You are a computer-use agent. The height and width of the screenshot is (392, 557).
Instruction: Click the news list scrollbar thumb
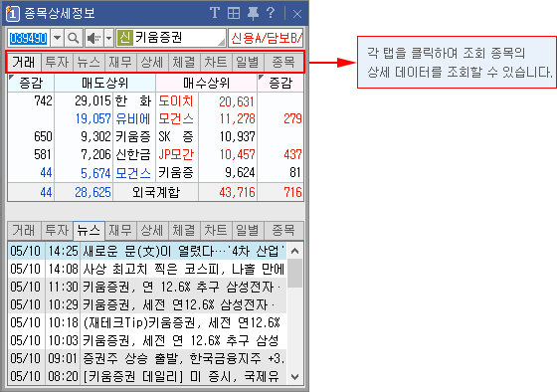[294, 273]
